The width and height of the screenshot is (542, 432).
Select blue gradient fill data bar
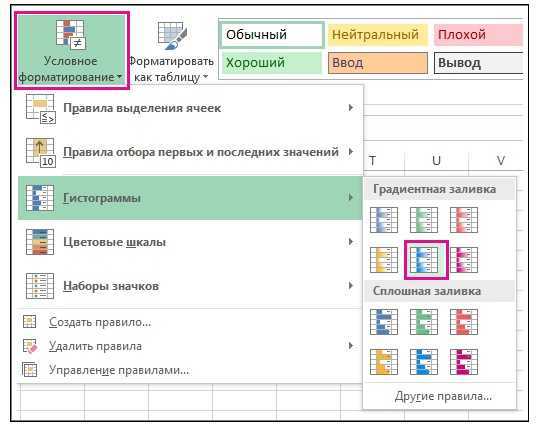tap(384, 220)
